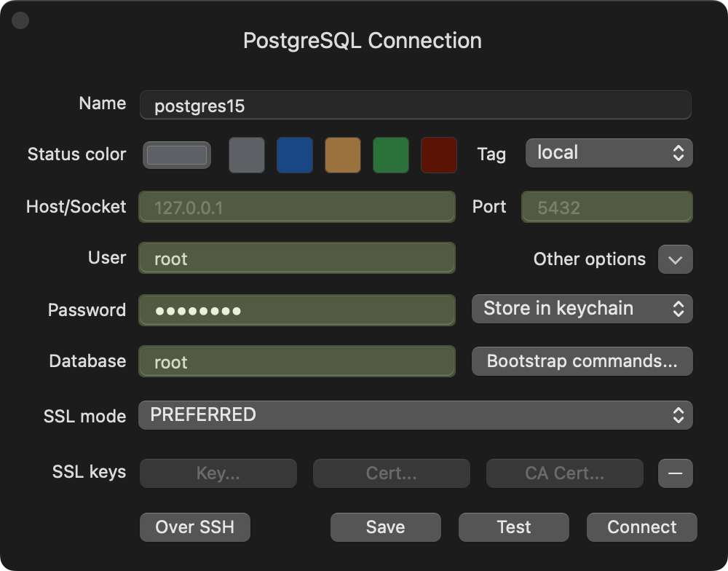Open the Store in keychain dropdown

[x=582, y=309]
